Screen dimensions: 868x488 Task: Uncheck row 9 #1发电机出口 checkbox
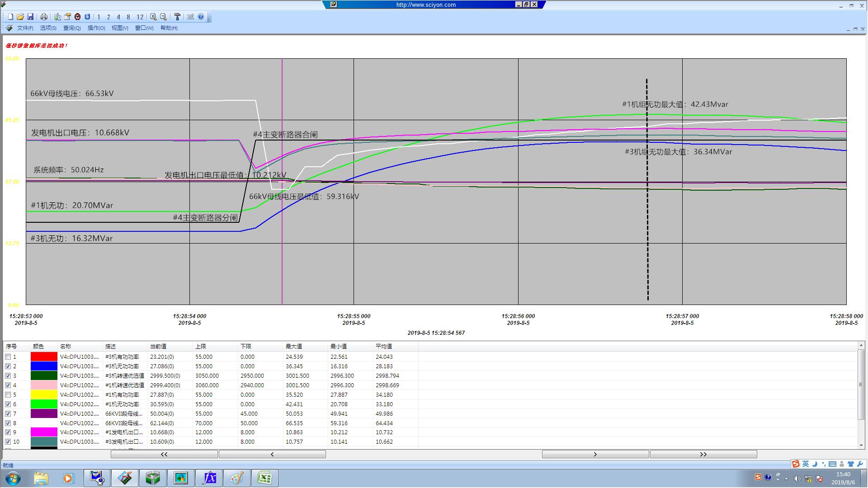click(x=8, y=432)
